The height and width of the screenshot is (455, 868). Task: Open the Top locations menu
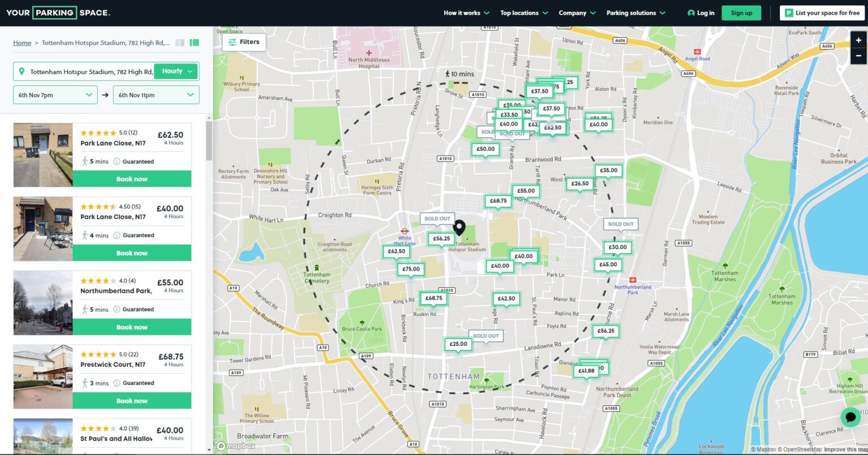pos(520,12)
